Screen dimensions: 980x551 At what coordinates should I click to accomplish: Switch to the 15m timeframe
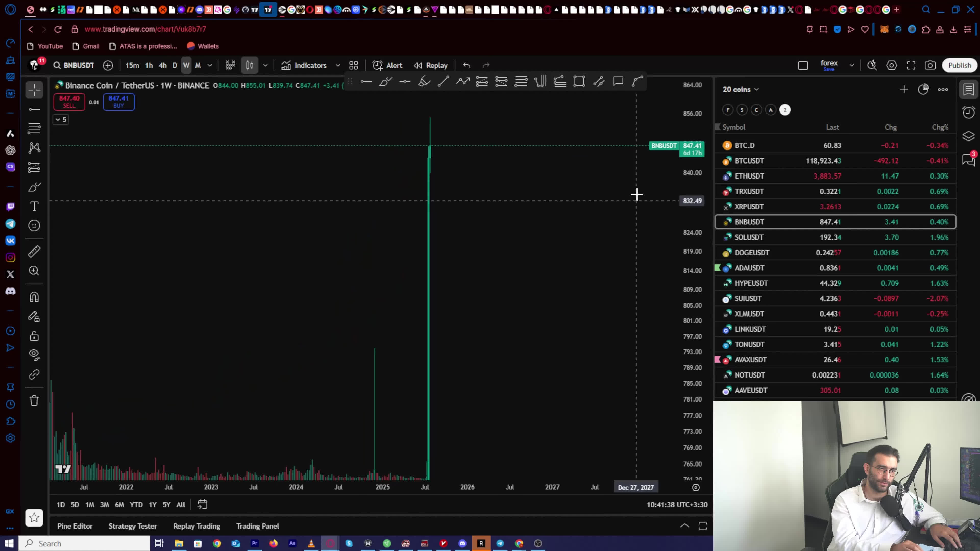(x=132, y=65)
